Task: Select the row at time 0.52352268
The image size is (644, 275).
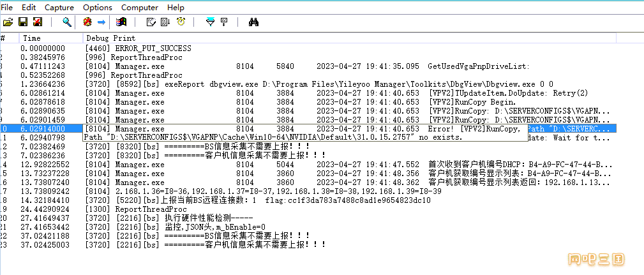Action: [x=308, y=75]
